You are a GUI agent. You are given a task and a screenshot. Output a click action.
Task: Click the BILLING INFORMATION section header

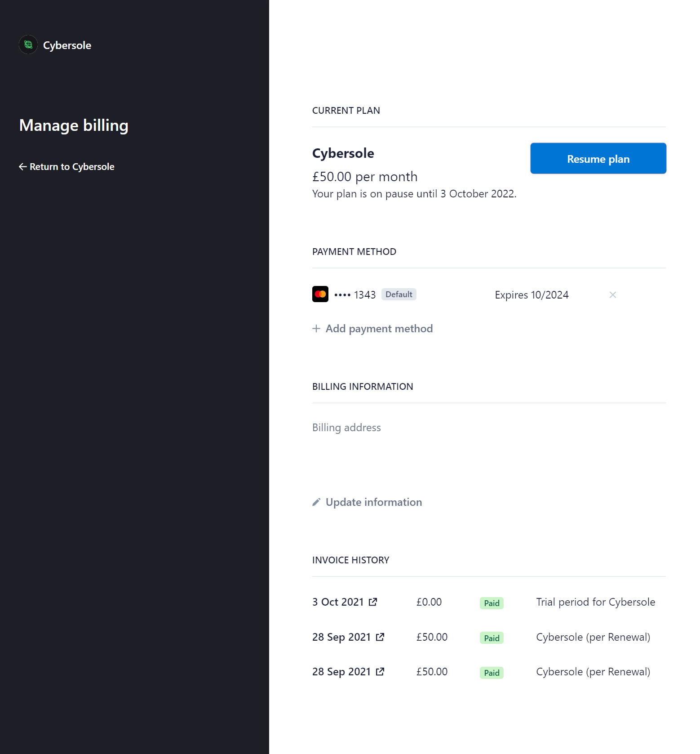pyautogui.click(x=363, y=387)
